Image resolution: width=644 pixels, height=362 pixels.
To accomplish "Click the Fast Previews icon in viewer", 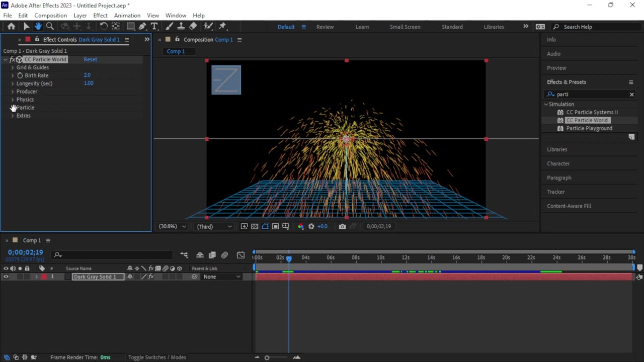I will [x=244, y=227].
